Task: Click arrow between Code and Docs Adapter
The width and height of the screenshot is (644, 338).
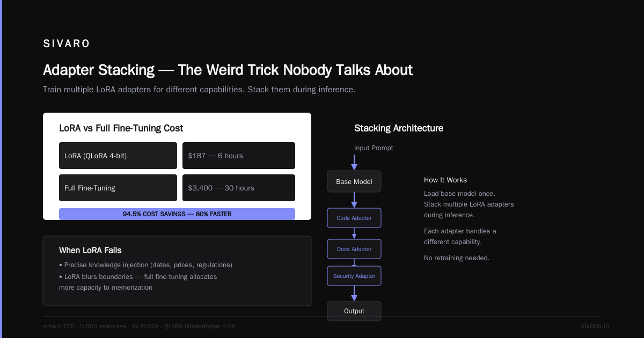Action: click(354, 233)
